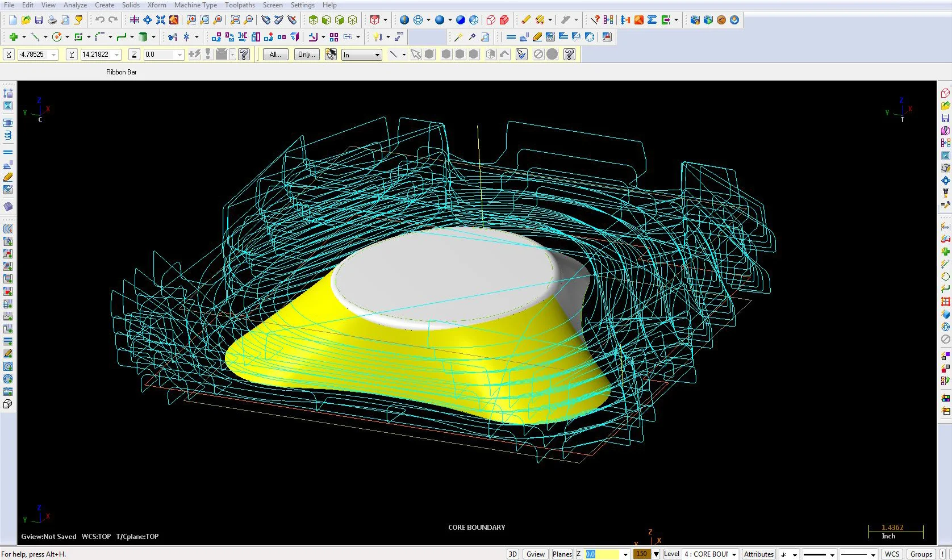The image size is (952, 560).
Task: Select the Isometric view cube icon
Action: (353, 20)
